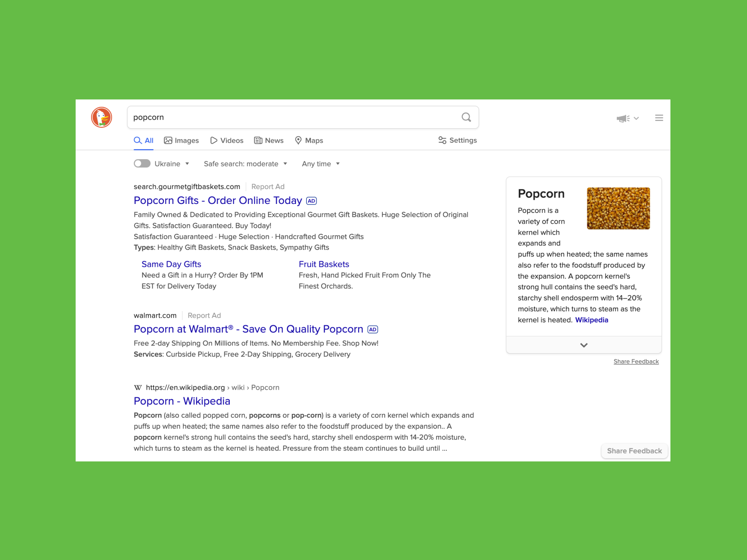Open Safe search: moderate dropdown
The height and width of the screenshot is (560, 747).
246,164
